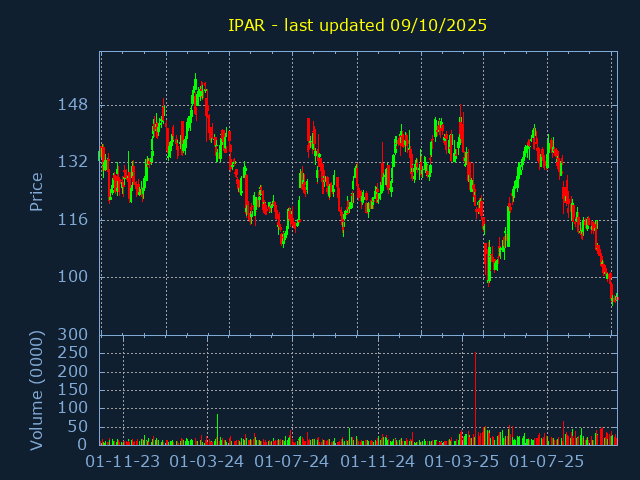Click the IPAR chart title text
The image size is (640, 480).
[357, 25]
